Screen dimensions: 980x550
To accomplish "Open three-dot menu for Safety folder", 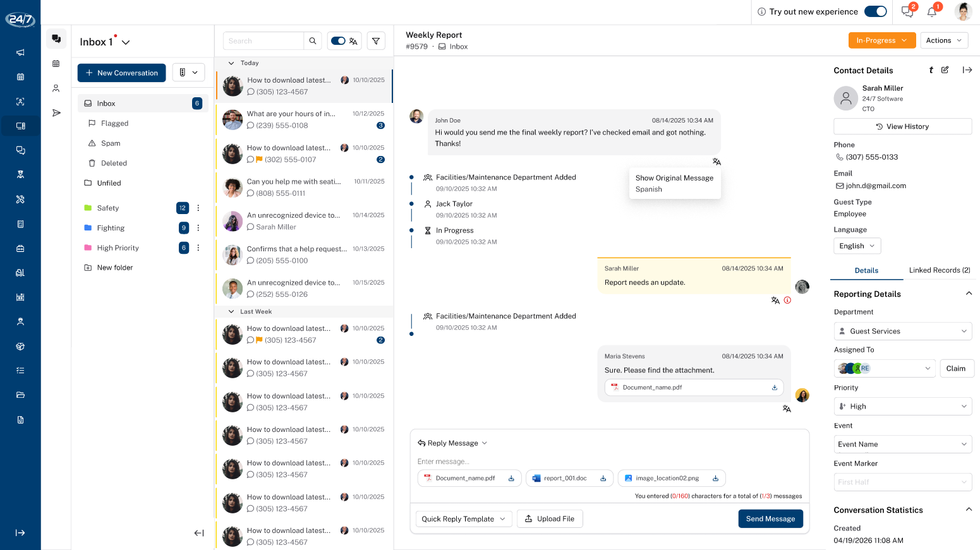I will coord(198,208).
